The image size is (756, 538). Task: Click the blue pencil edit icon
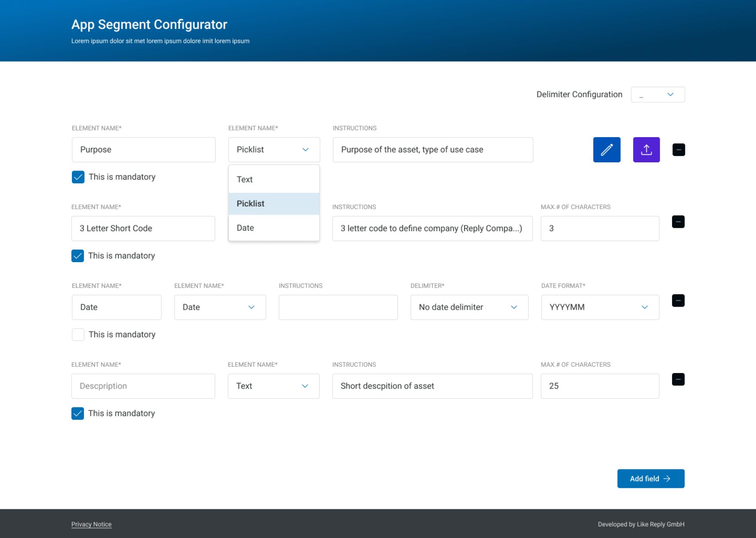click(x=607, y=149)
